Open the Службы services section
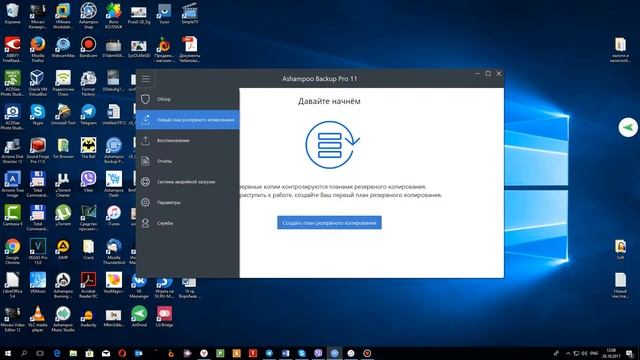Viewport: 640px width, 360px height. (x=187, y=223)
